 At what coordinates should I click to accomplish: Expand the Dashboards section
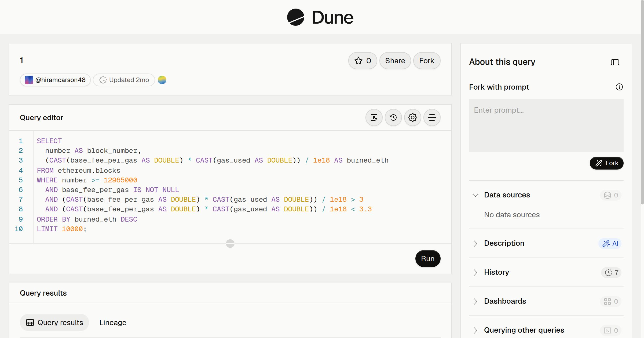475,301
